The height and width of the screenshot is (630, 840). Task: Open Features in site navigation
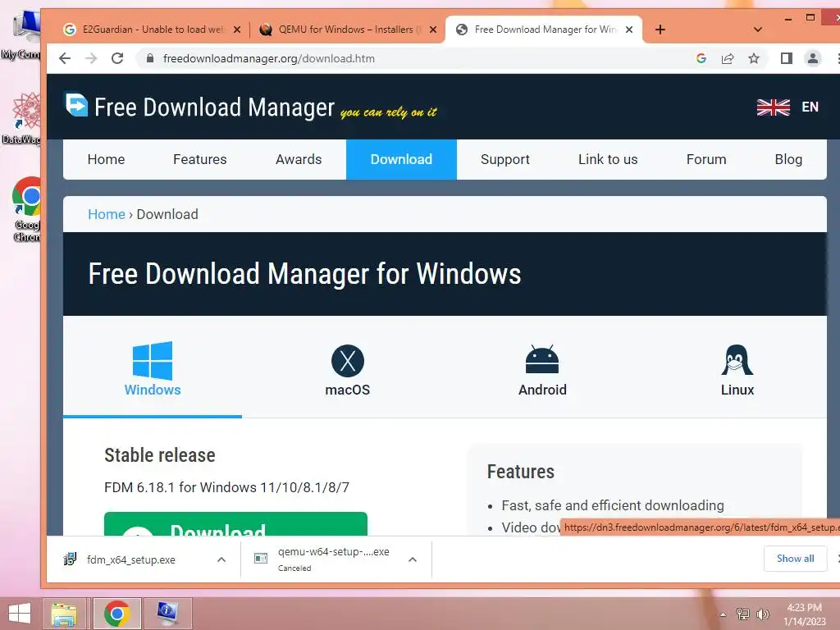pyautogui.click(x=200, y=160)
